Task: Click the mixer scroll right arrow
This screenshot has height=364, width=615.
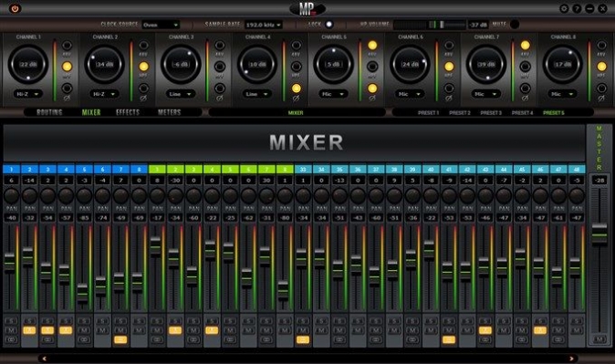Action: click(571, 359)
